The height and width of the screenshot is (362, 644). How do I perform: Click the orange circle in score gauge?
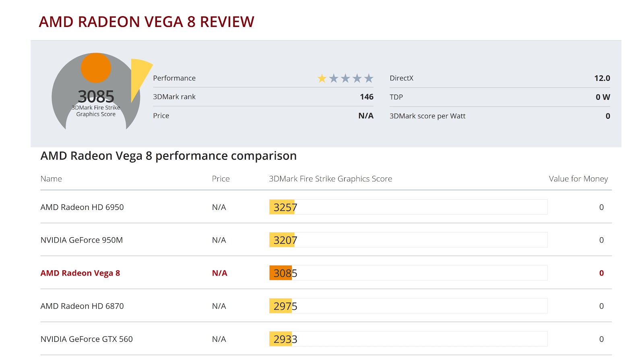pos(96,68)
